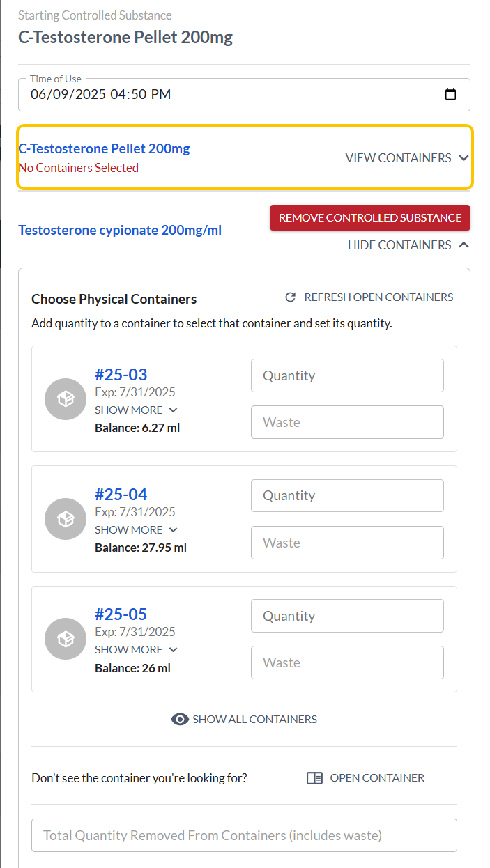The image size is (490, 868).
Task: Open the C-Testosterone Pellet 200mg link
Action: click(x=104, y=148)
